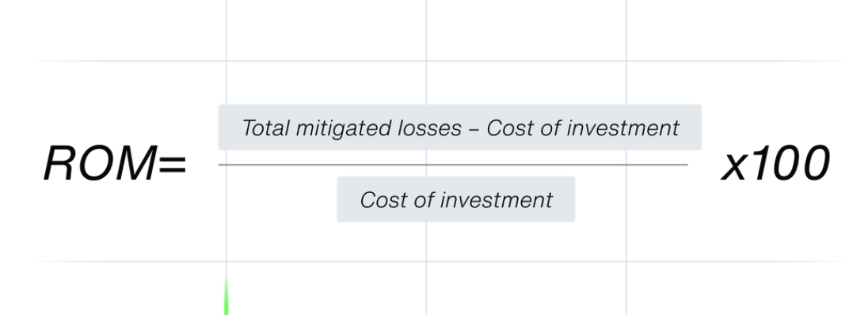Click the equals sign after ROM
868x315 pixels.
(173, 165)
